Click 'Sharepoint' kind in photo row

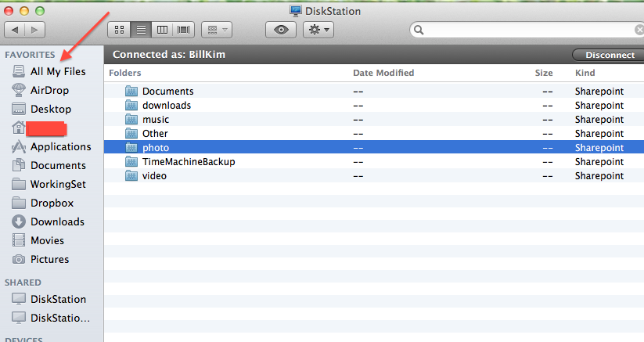pos(599,148)
